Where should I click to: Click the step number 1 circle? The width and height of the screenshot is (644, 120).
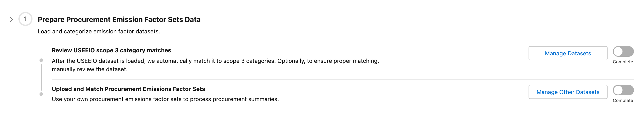coord(25,19)
